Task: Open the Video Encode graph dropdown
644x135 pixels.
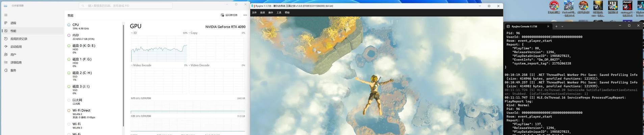Action: click(141, 65)
